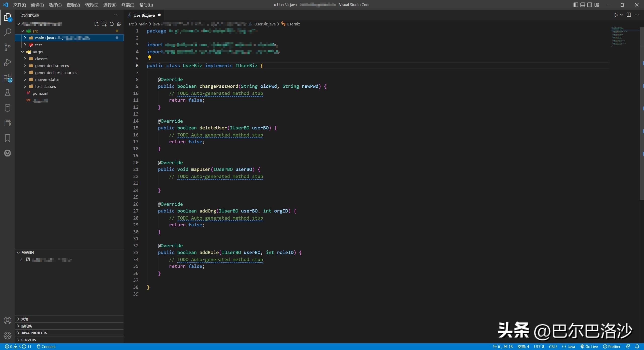644x350 pixels.
Task: Run the Java file with play button
Action: pos(616,15)
